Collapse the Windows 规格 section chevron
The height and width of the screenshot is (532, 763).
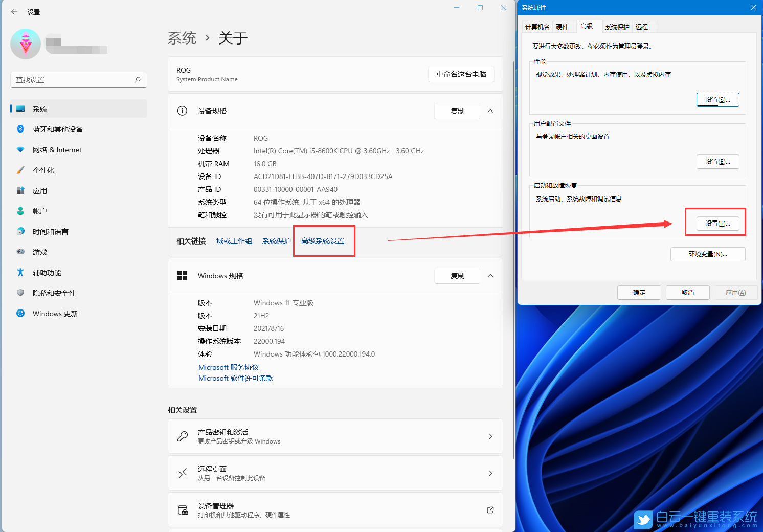490,275
